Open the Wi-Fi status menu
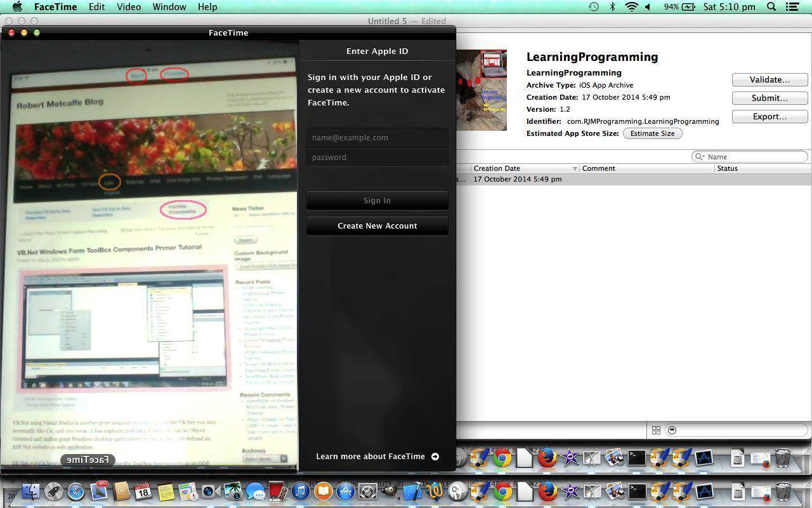812x508 pixels. pos(631,7)
